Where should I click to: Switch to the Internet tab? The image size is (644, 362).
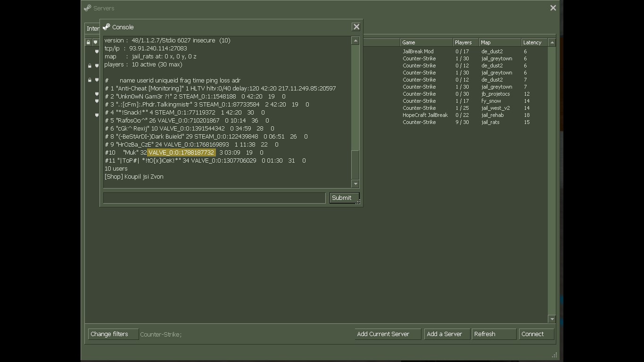[92, 28]
